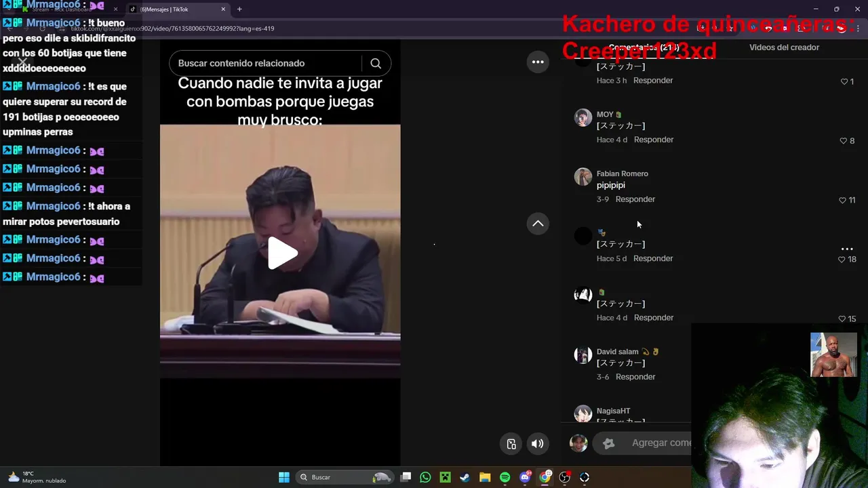Reply to David salam's comment
Image resolution: width=868 pixels, height=488 pixels.
click(x=635, y=377)
